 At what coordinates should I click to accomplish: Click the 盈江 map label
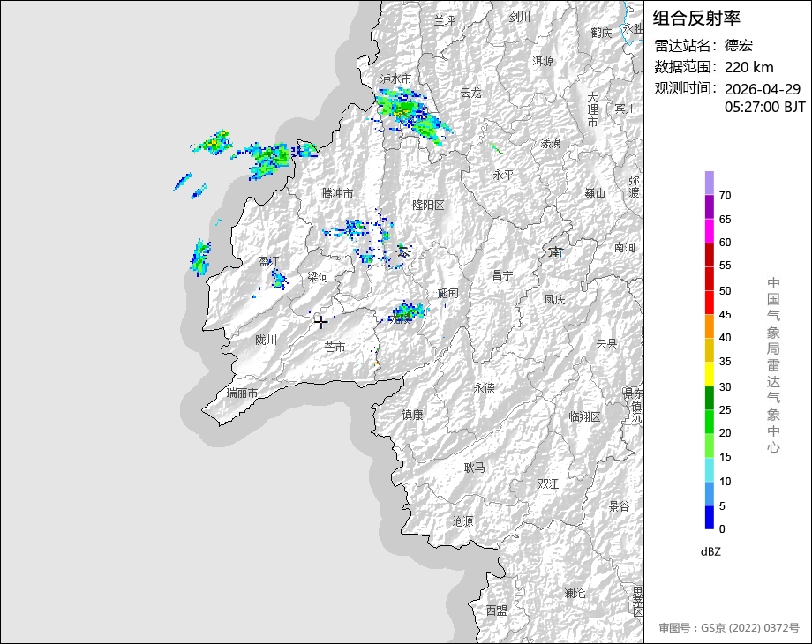[269, 262]
